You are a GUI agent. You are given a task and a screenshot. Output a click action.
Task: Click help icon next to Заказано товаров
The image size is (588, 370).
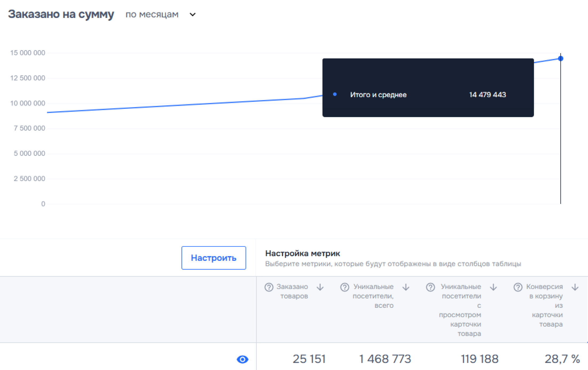click(269, 287)
